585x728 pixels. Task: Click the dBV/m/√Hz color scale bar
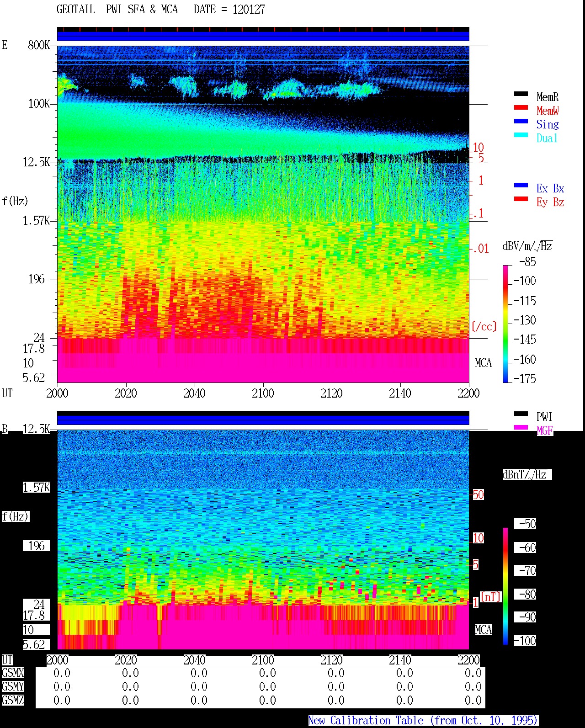[505, 324]
